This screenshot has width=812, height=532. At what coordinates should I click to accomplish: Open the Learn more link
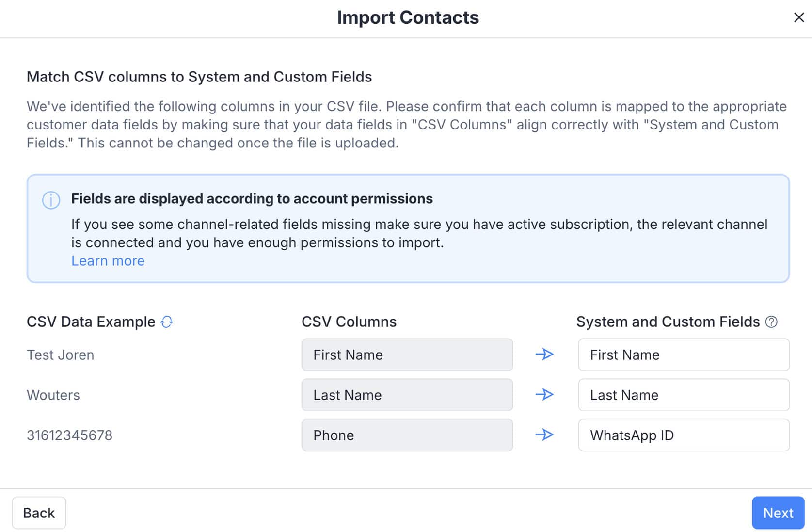(x=108, y=261)
